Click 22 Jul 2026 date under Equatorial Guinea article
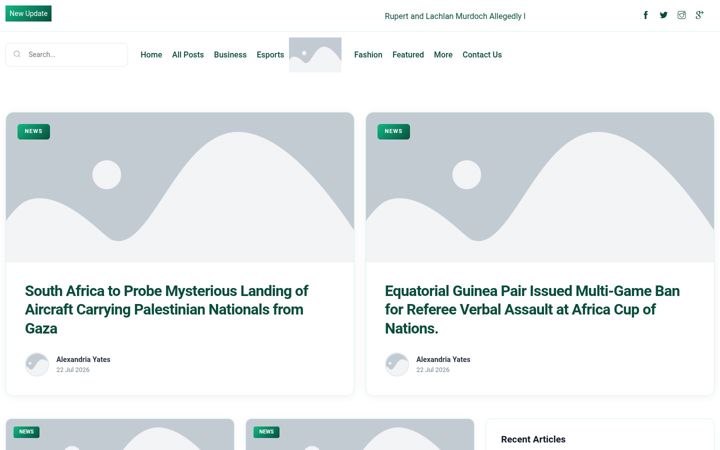 [433, 370]
